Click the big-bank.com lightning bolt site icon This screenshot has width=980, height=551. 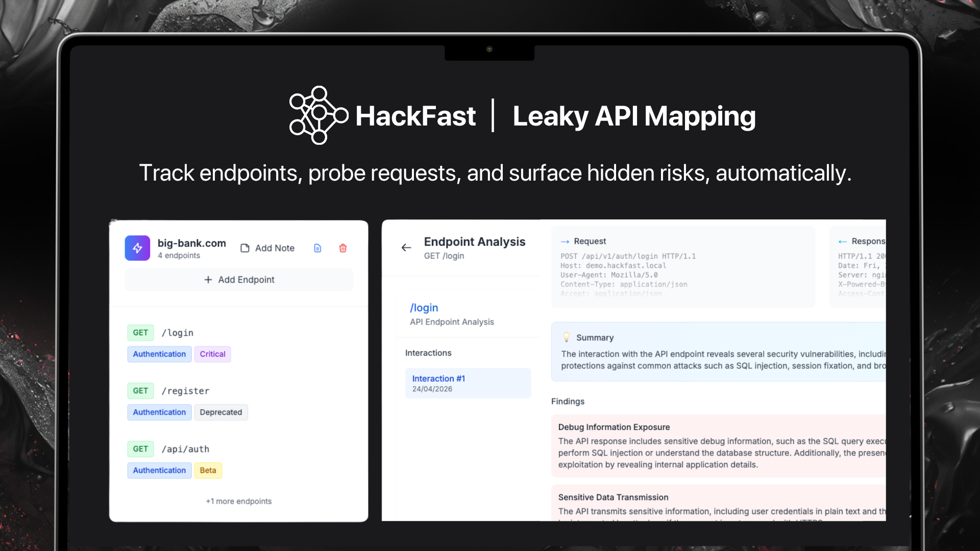click(137, 248)
